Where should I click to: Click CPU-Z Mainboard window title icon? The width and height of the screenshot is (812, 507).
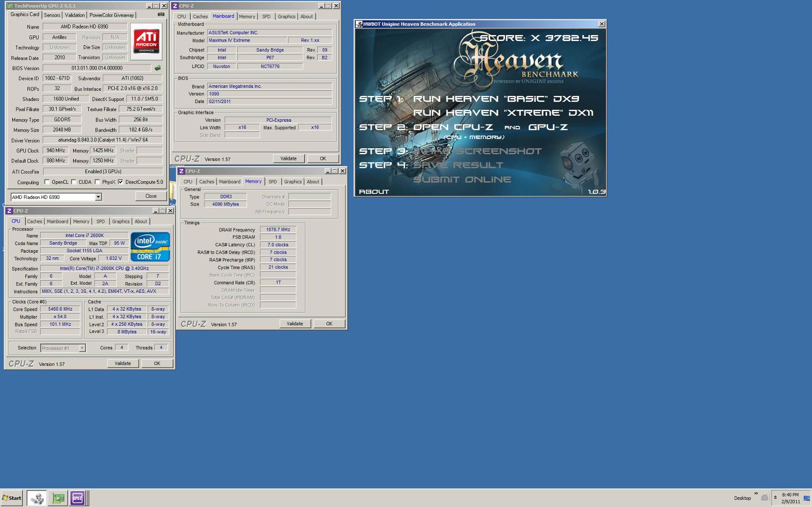pos(175,6)
